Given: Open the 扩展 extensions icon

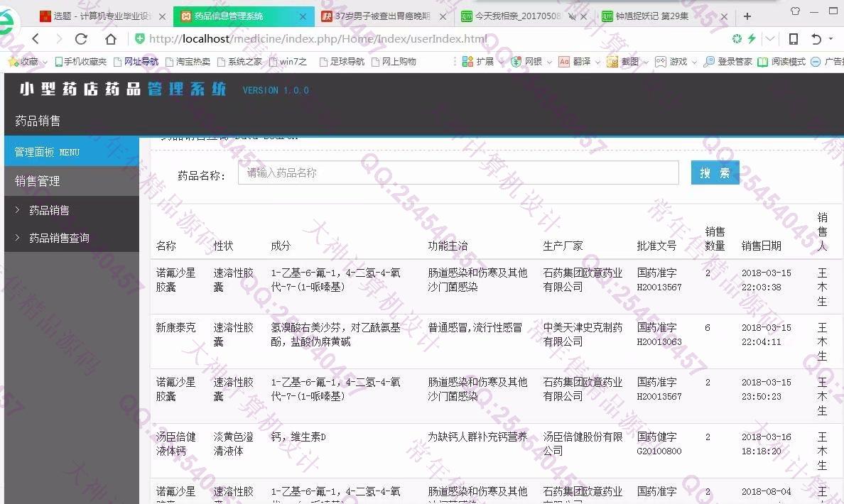Looking at the screenshot, I should point(467,62).
